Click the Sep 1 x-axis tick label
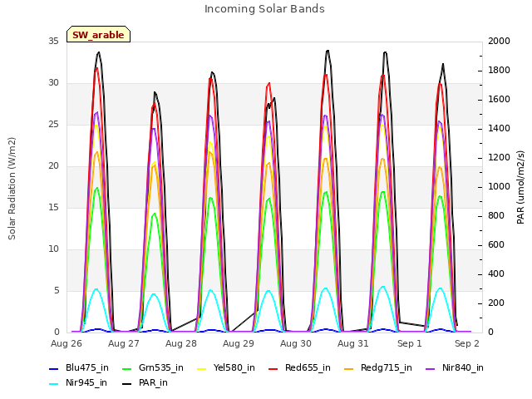 [x=410, y=343]
